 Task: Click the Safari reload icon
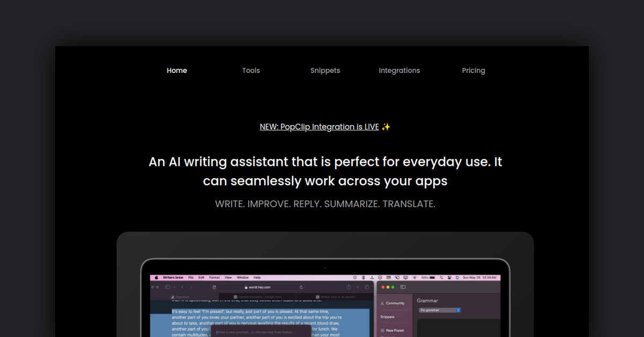[x=302, y=287]
